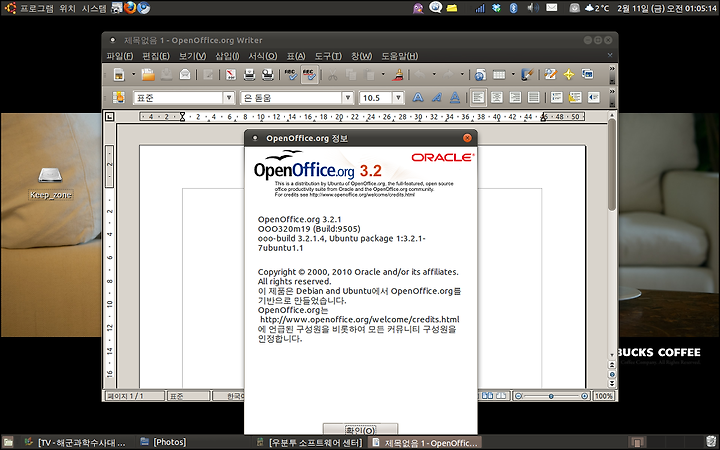Toggle the AutoSpellcheck button
The height and width of the screenshot is (450, 720).
point(309,74)
